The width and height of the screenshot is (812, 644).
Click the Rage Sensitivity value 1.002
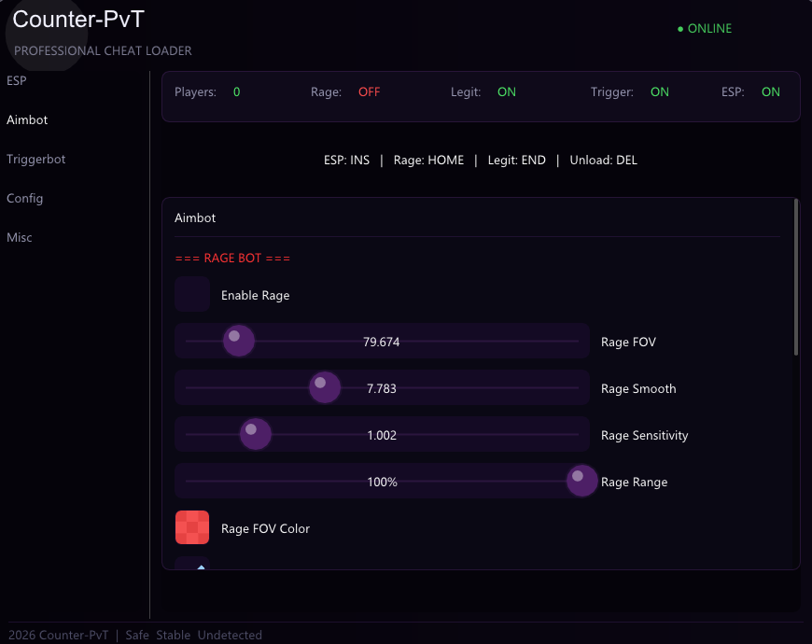382,435
